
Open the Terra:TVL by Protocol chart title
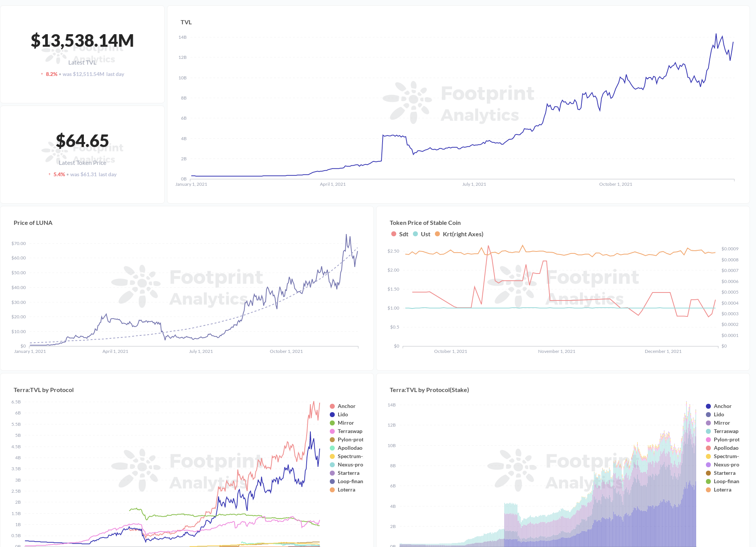(x=44, y=390)
